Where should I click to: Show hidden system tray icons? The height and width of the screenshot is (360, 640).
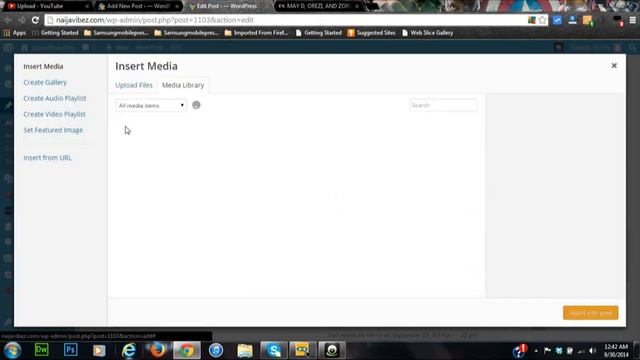[x=536, y=351]
